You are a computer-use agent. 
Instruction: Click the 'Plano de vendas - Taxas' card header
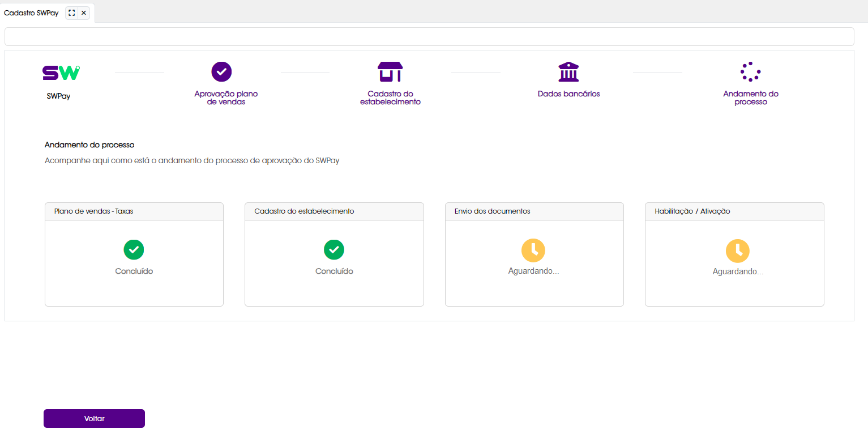coord(134,211)
